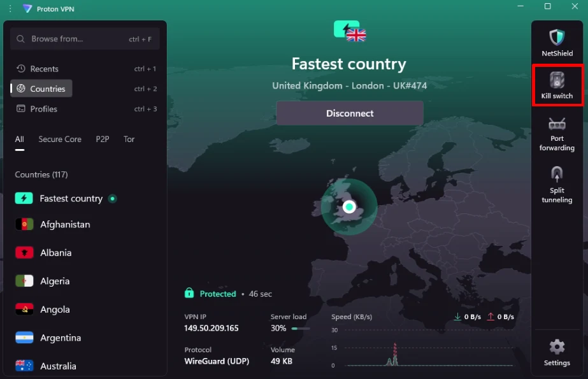This screenshot has height=379, width=588.
Task: Open the Split tunneling feature
Action: (x=557, y=175)
